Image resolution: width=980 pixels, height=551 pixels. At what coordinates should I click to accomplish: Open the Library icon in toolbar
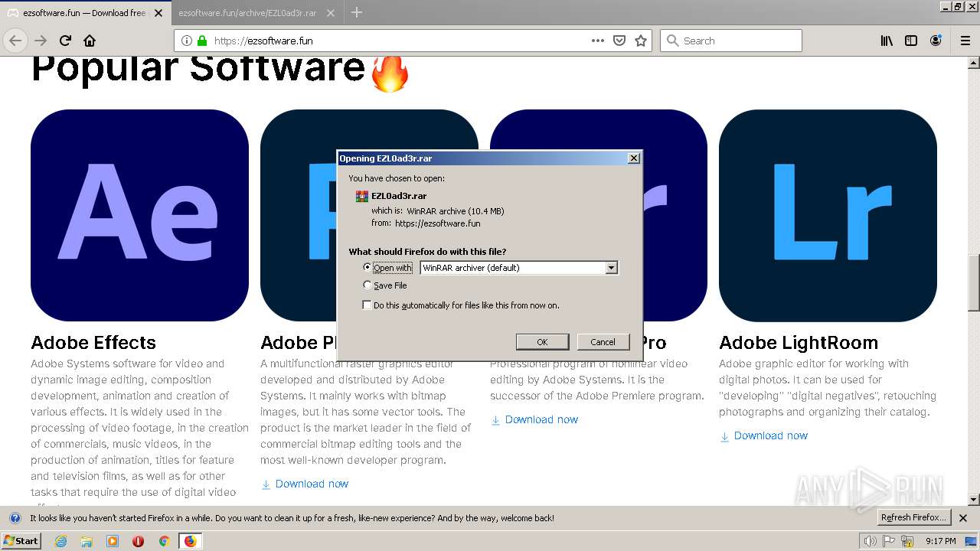click(887, 41)
